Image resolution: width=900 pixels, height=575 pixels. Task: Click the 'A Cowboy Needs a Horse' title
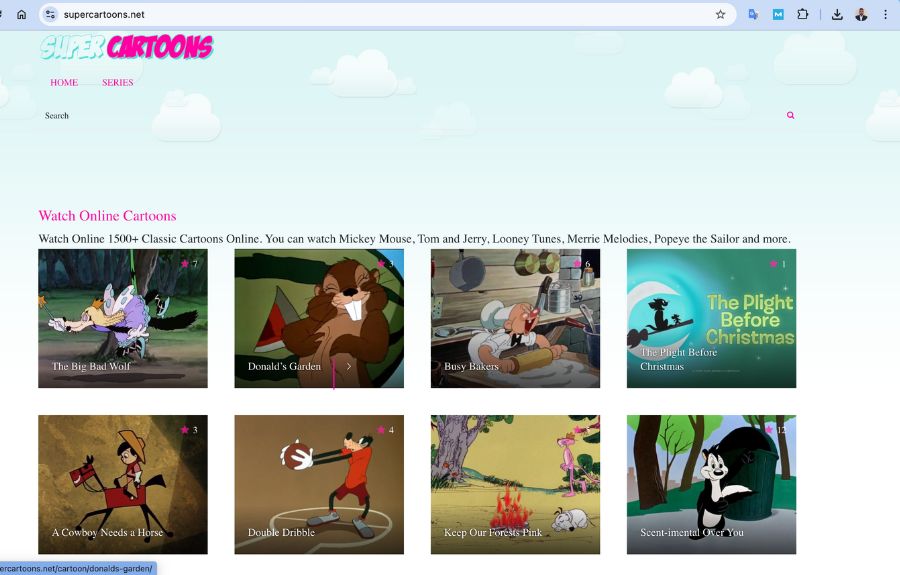[x=107, y=532]
